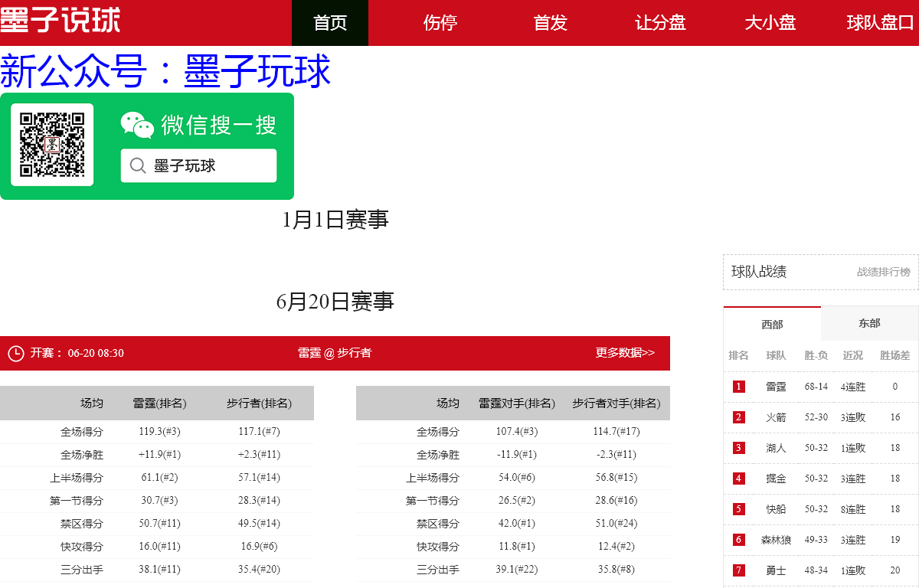Image resolution: width=919 pixels, height=588 pixels.
Task: Select team 勇士 in standings
Action: [x=776, y=570]
